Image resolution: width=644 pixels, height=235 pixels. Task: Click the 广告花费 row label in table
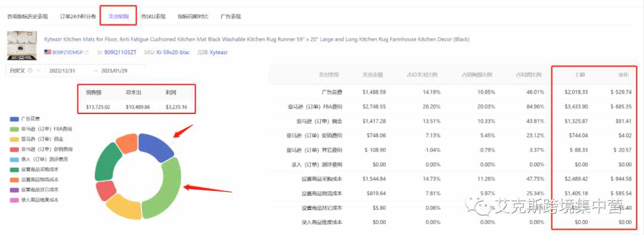332,92
